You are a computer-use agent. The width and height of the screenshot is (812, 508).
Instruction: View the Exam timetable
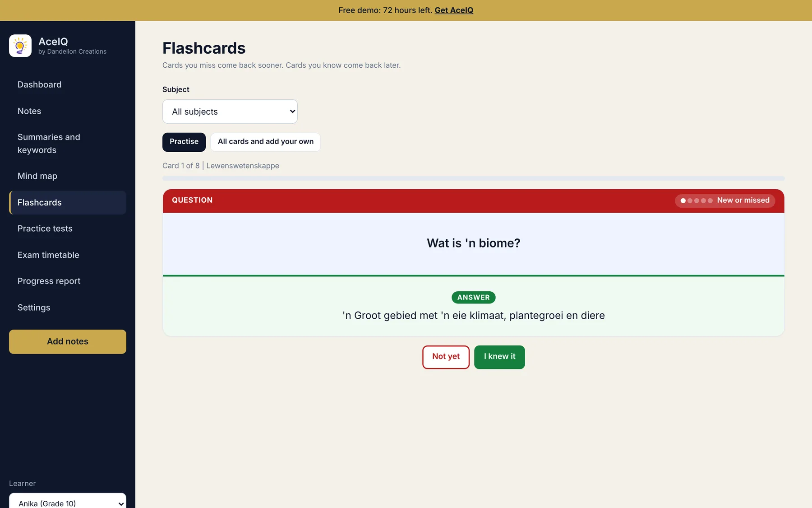(68, 255)
